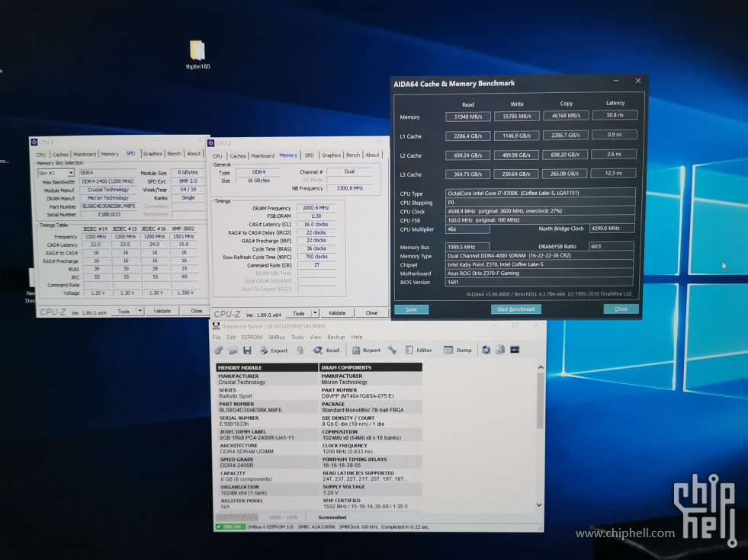
Task: Open the Edit menu in Thaiphoon Burner
Action: pyautogui.click(x=231, y=338)
